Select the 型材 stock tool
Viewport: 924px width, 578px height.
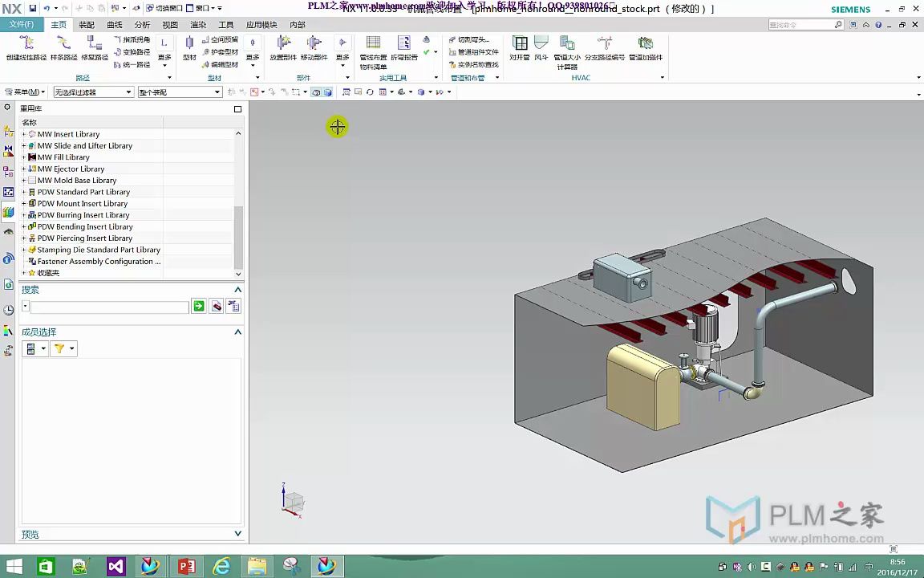tap(189, 48)
